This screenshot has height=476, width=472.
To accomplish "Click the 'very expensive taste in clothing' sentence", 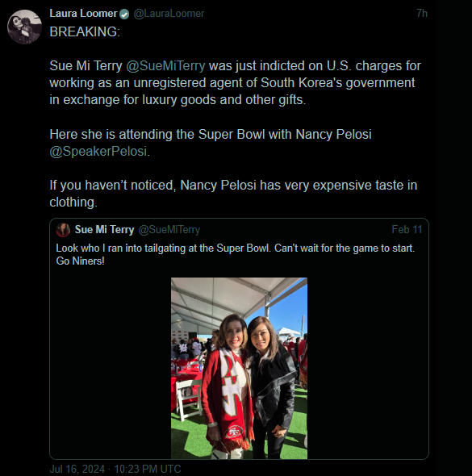I will (x=233, y=194).
